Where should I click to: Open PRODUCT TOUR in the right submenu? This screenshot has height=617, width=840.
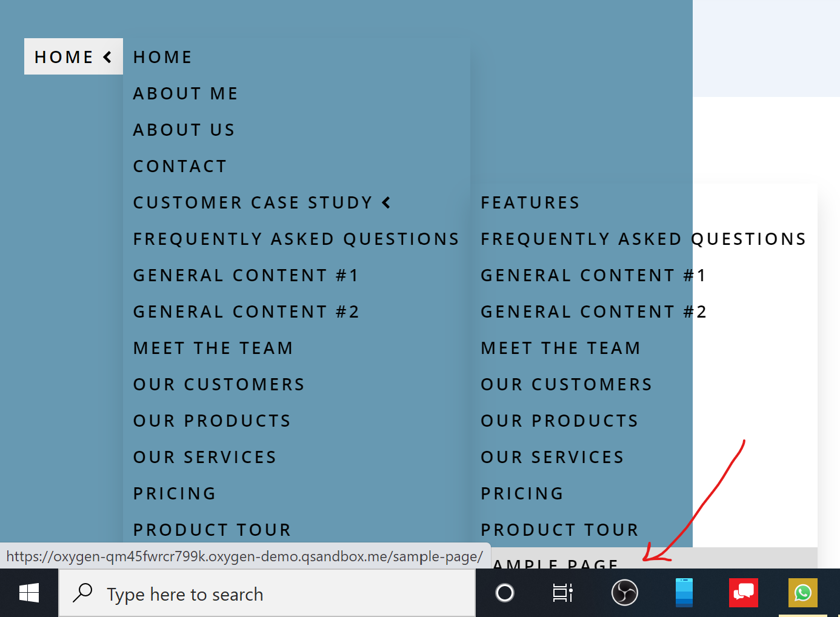(x=559, y=529)
